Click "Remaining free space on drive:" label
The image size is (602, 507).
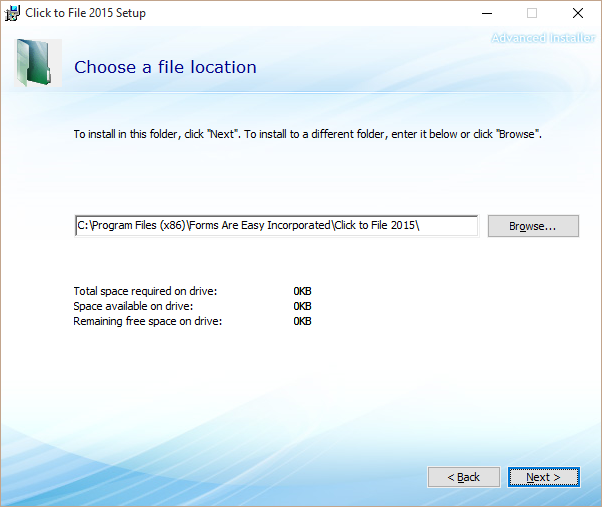(148, 321)
